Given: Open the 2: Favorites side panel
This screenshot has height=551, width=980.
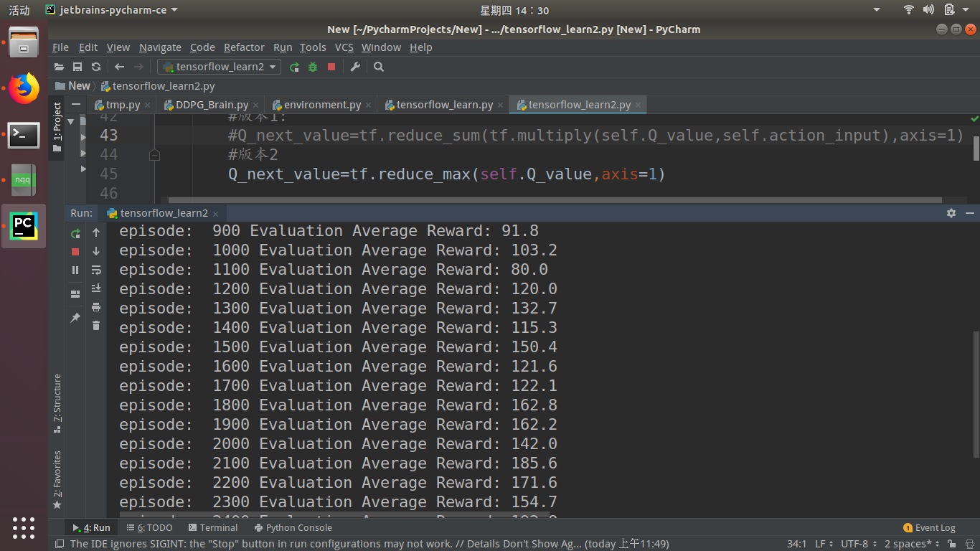Looking at the screenshot, I should [57, 479].
